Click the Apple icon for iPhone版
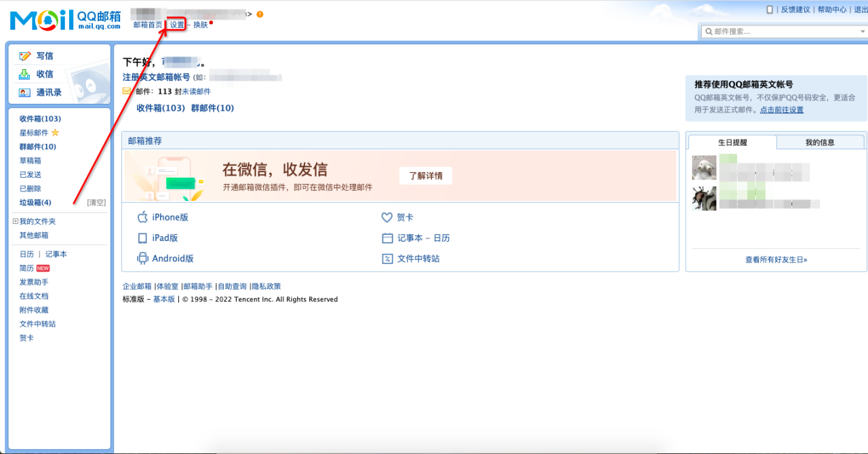 click(142, 217)
